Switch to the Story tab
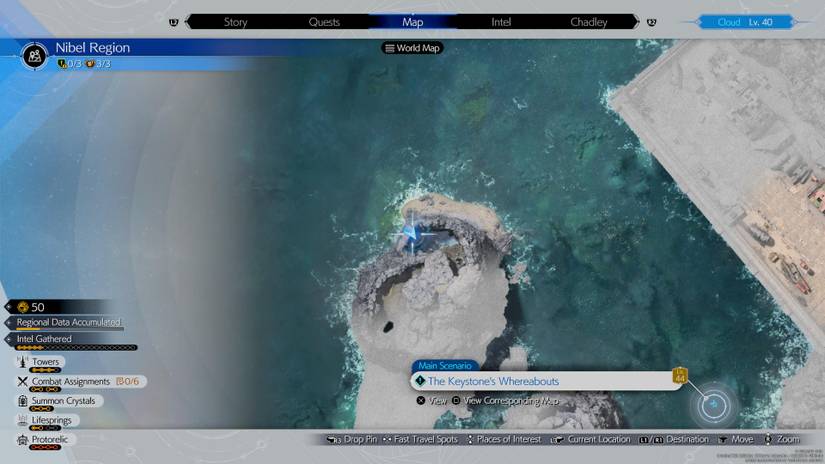Viewport: 825px width, 464px height. 236,22
